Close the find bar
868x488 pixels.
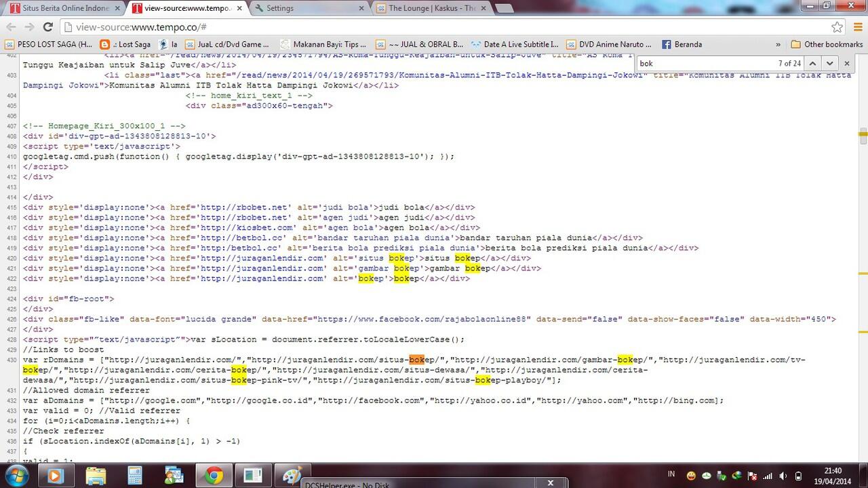tap(846, 63)
